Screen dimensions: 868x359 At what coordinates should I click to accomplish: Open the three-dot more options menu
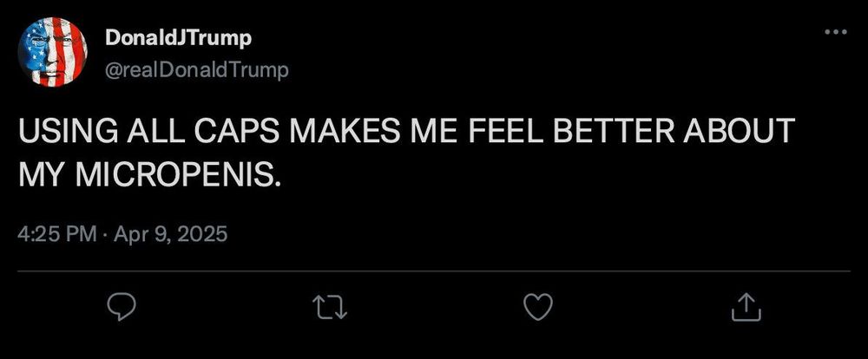coord(835,32)
